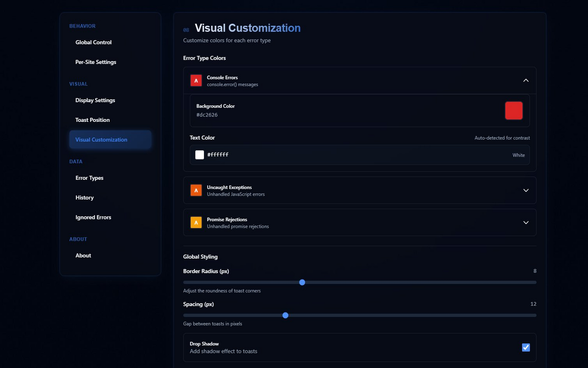The width and height of the screenshot is (588, 368).
Task: Select the Visual Customization sidebar item
Action: coord(102,140)
